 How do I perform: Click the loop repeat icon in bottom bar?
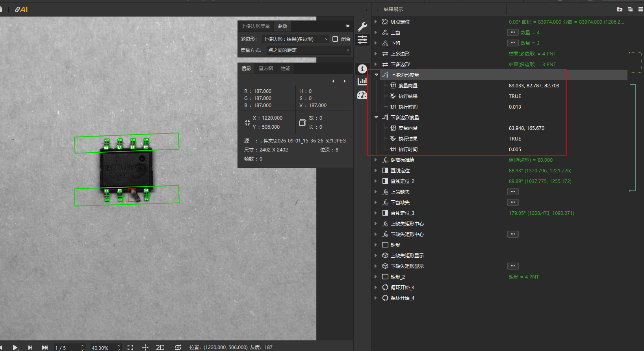(178, 347)
